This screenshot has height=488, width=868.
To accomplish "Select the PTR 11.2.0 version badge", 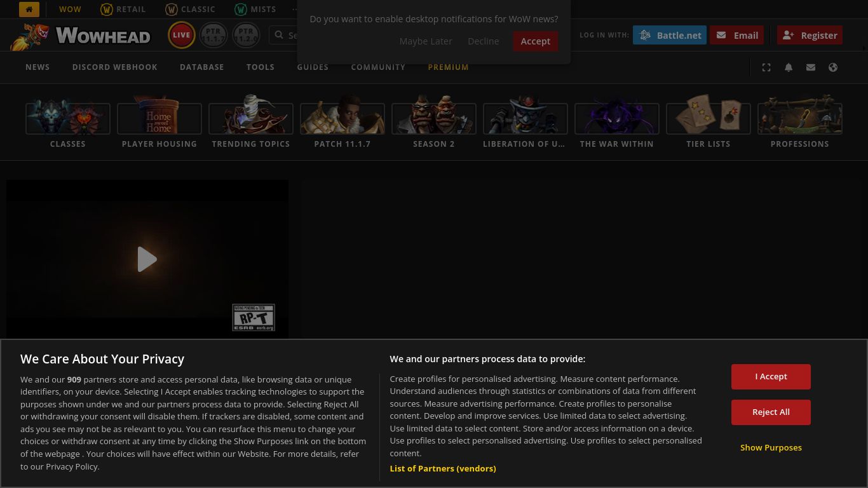I will coord(245,35).
